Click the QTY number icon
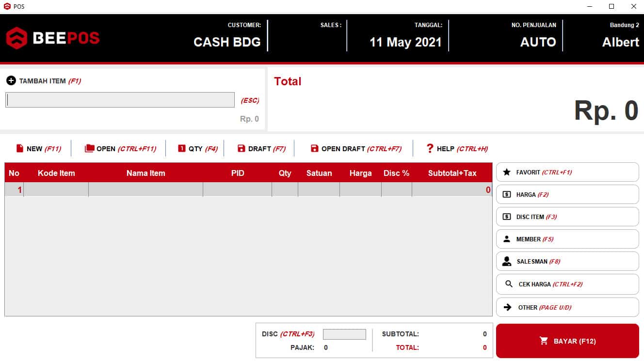Viewport: 644px width, 361px height. (182, 148)
